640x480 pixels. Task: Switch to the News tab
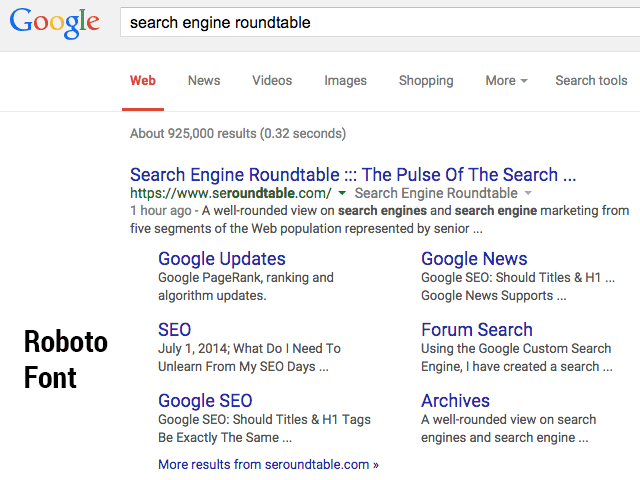tap(204, 81)
